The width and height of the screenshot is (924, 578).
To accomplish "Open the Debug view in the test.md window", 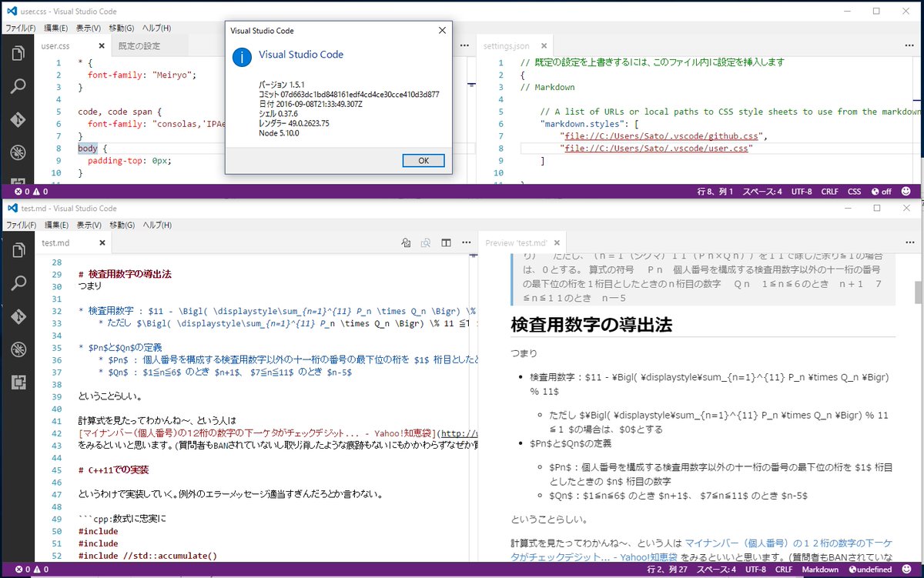I will point(17,349).
